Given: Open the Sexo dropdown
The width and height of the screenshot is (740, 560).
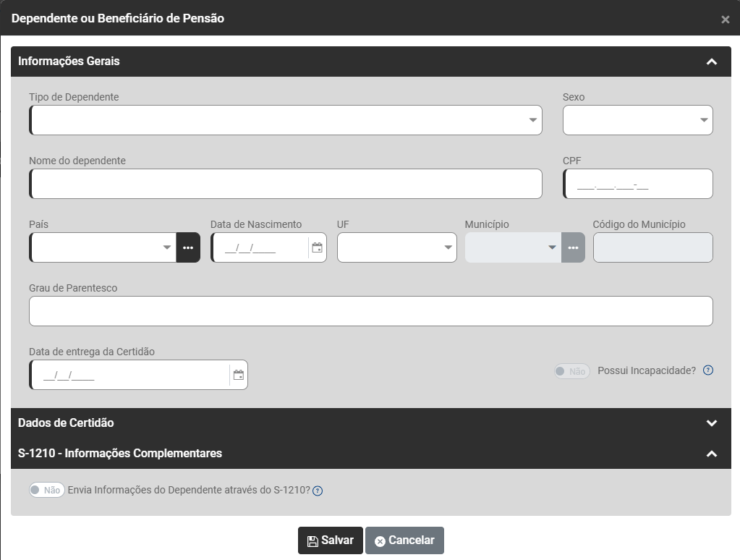Looking at the screenshot, I should point(637,120).
